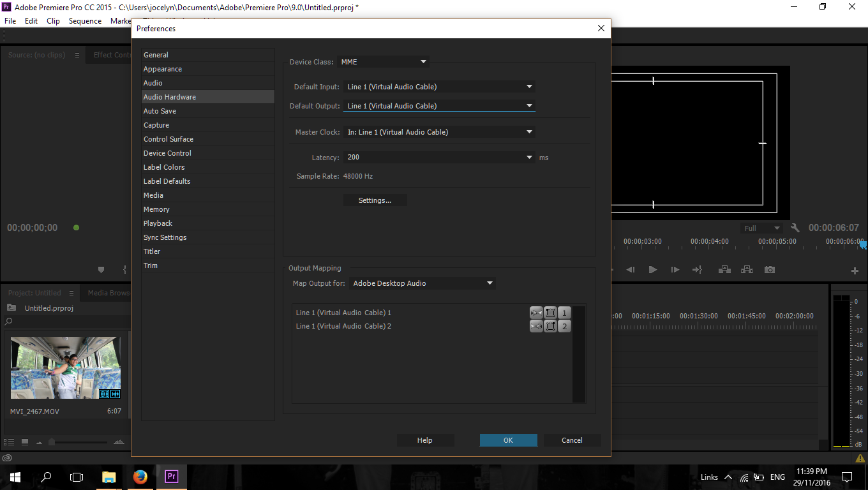Click the channel 1 number icon

click(564, 313)
